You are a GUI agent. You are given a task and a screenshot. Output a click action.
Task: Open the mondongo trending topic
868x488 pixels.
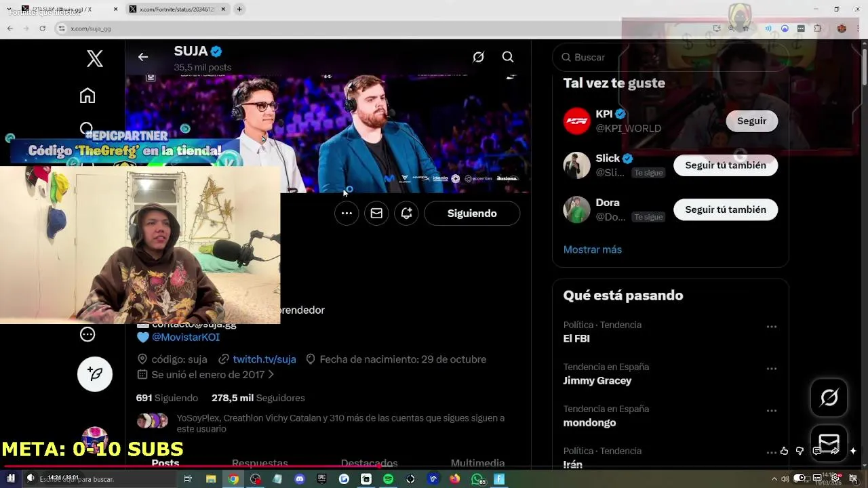(x=589, y=422)
